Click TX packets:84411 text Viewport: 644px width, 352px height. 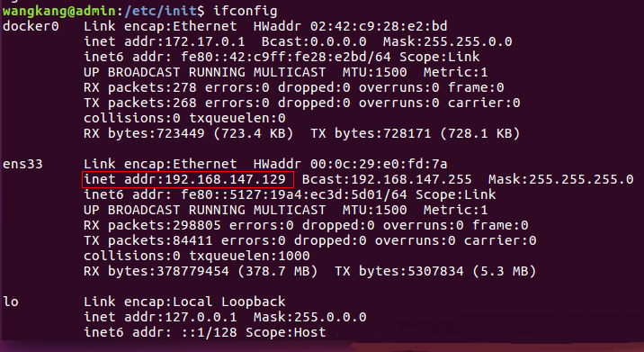148,240
